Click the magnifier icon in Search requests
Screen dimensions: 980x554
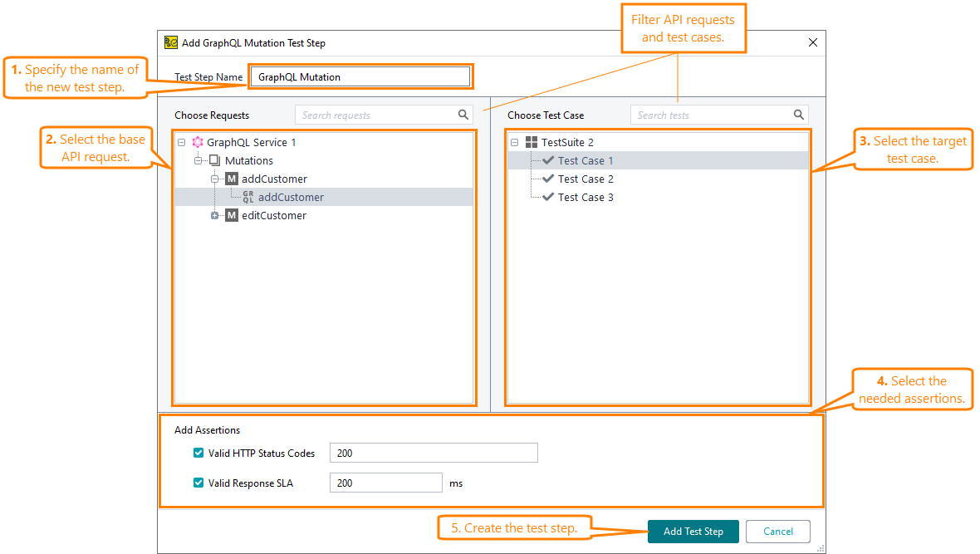[x=463, y=115]
